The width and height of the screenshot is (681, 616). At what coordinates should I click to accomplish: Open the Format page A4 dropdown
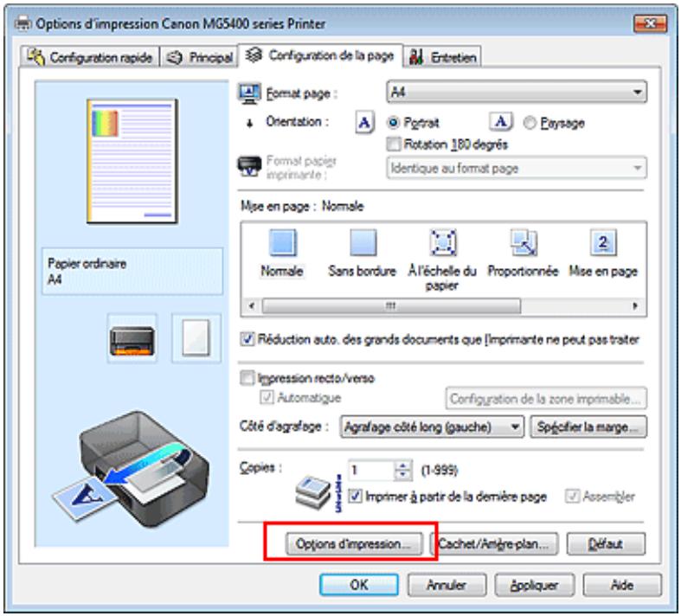(516, 92)
